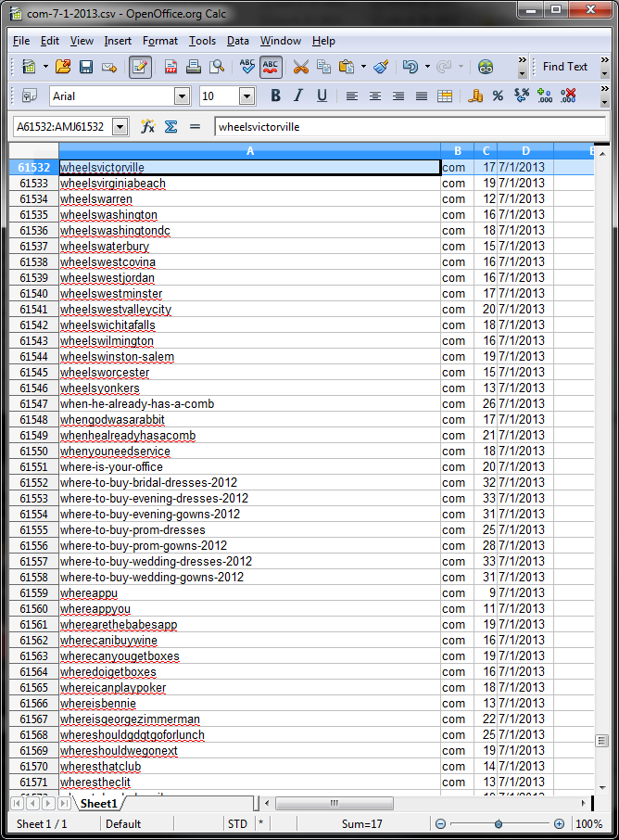This screenshot has width=619, height=840.
Task: Click the Save document icon
Action: [85, 67]
